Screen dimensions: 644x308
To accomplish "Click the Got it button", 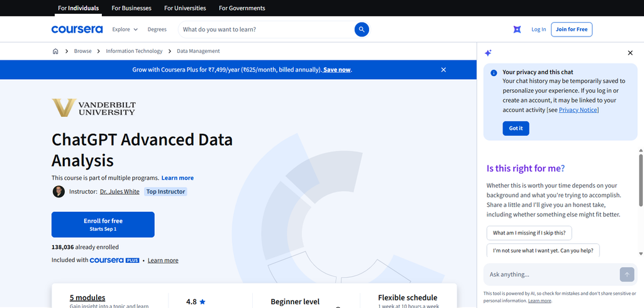I will 516,128.
